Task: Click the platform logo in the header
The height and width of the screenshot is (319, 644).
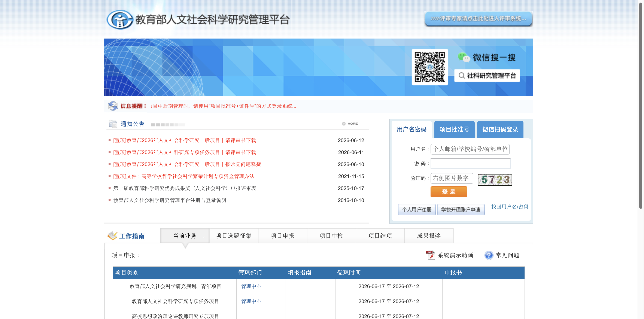Action: (x=120, y=19)
